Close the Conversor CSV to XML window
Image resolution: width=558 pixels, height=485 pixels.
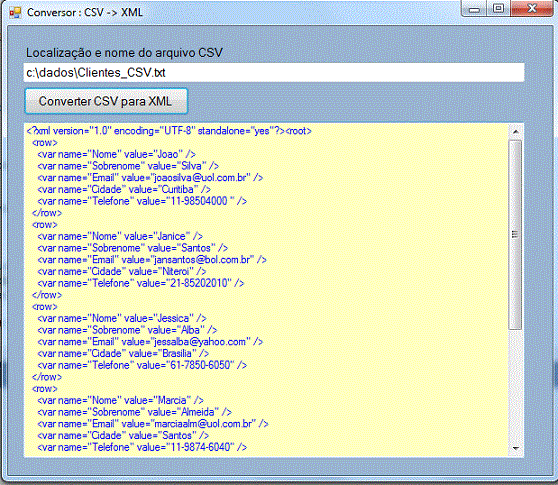point(532,9)
